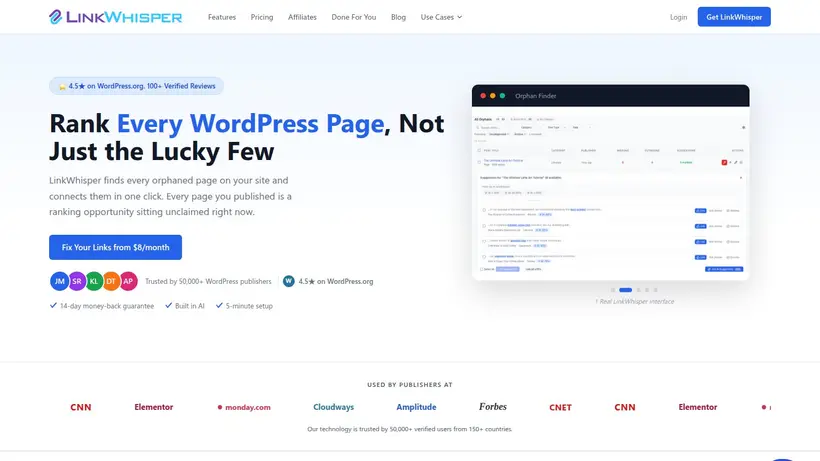Click the DT avatar circle
The image size is (820, 461).
[111, 281]
